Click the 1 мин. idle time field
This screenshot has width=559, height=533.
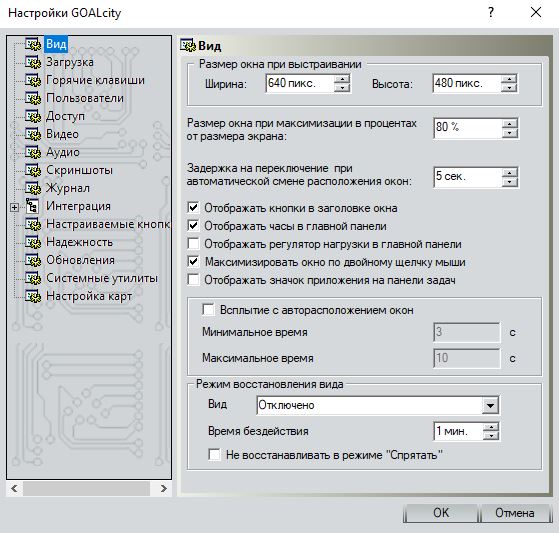point(458,431)
